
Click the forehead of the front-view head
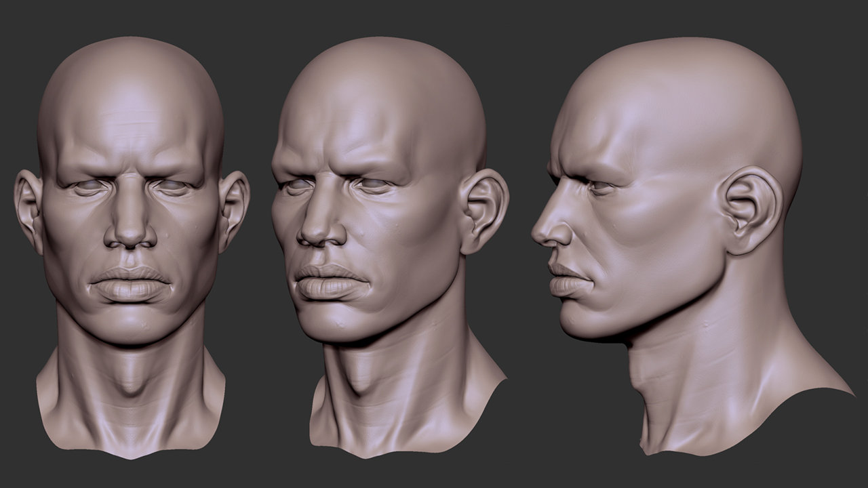coord(129,122)
